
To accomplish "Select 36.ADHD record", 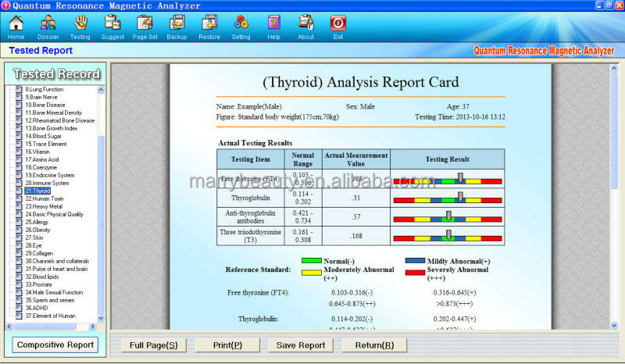I will [36, 308].
